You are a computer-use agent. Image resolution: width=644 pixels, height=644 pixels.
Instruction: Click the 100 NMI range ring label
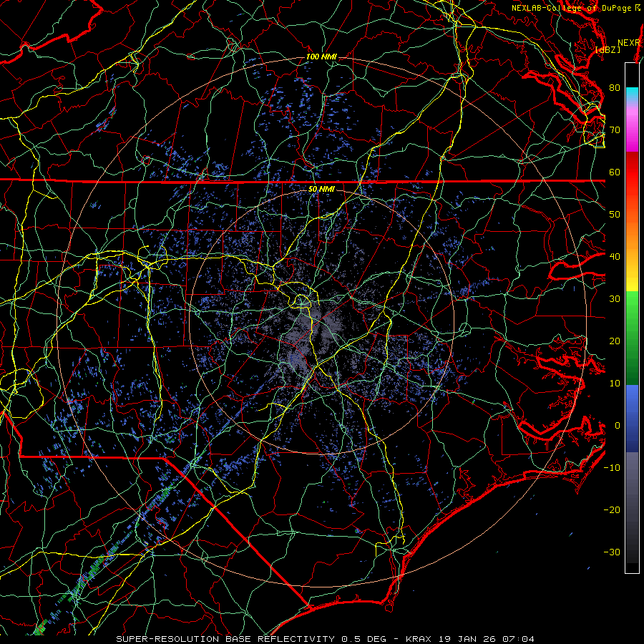(321, 57)
